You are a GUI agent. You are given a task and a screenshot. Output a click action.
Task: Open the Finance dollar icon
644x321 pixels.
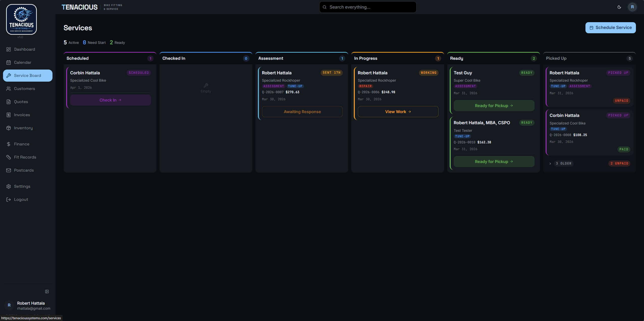coord(9,144)
